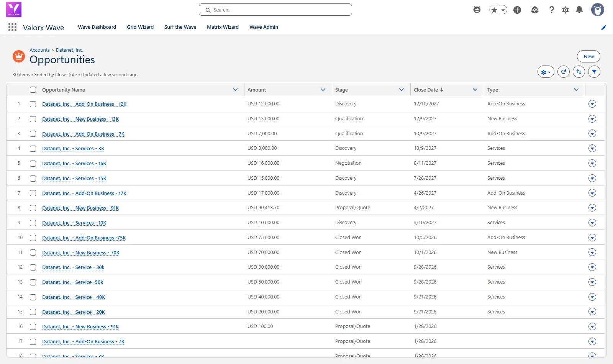Open the sort arrows button

(579, 72)
